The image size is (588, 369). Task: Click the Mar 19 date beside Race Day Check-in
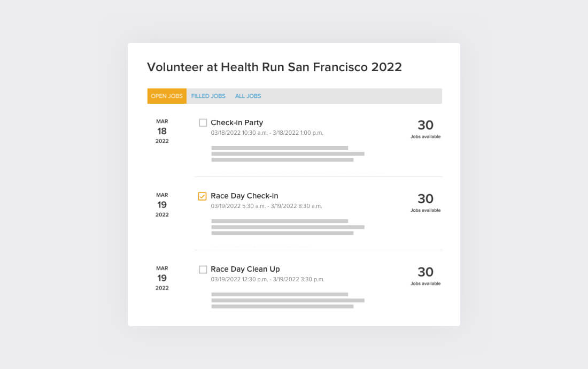[162, 204]
